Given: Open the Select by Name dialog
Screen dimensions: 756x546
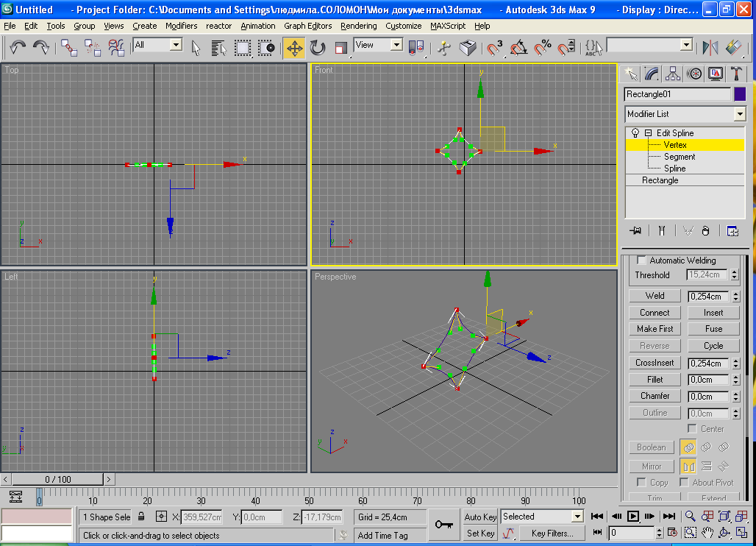Looking at the screenshot, I should pos(218,47).
